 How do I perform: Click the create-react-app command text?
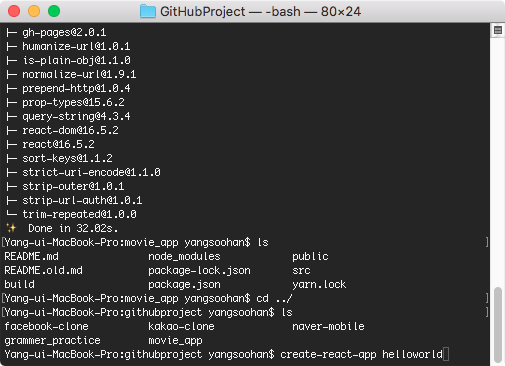[328, 354]
